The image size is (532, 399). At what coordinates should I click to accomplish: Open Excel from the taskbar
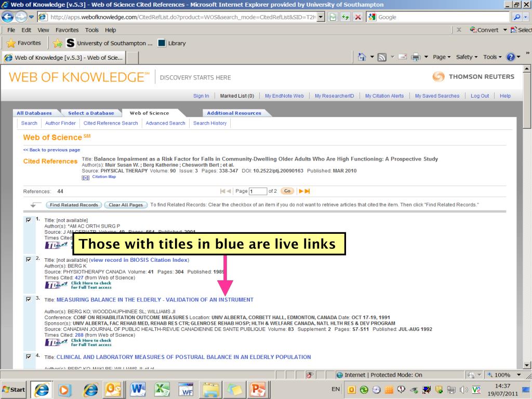click(x=162, y=390)
